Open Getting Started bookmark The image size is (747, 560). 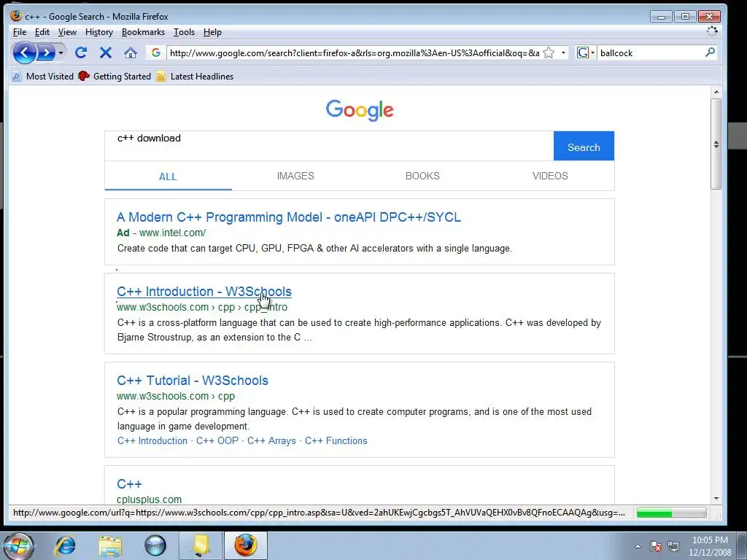[x=115, y=76]
